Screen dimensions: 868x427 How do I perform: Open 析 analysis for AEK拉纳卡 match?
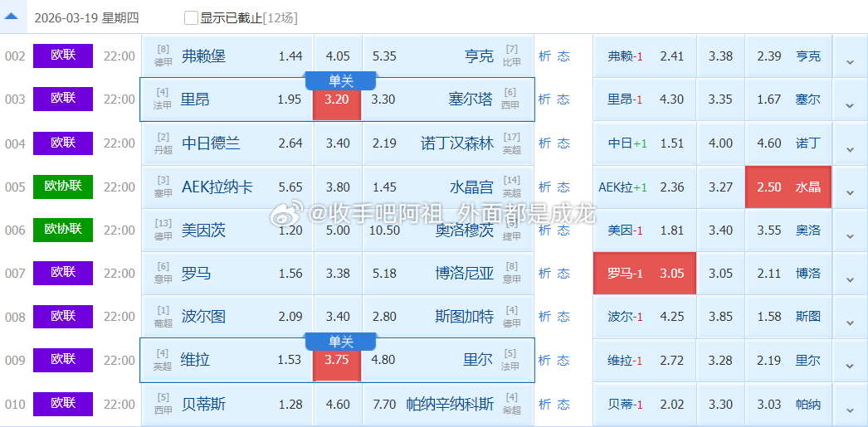point(544,187)
